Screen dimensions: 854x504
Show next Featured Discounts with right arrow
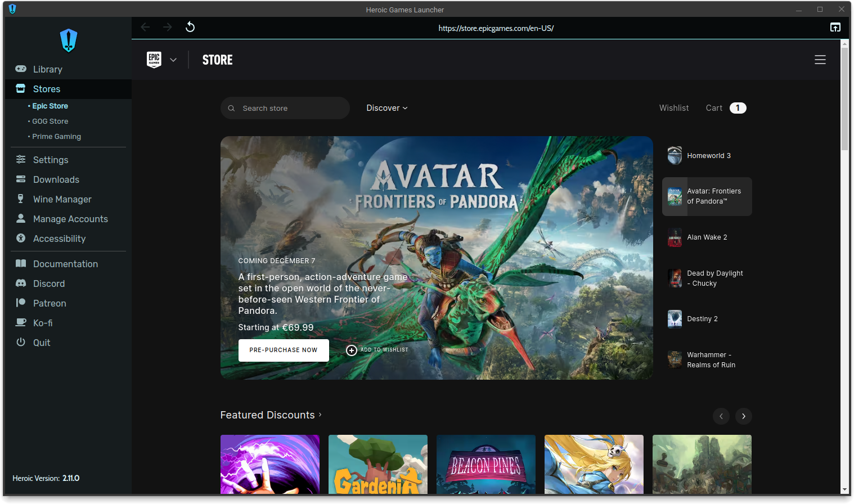pos(743,416)
